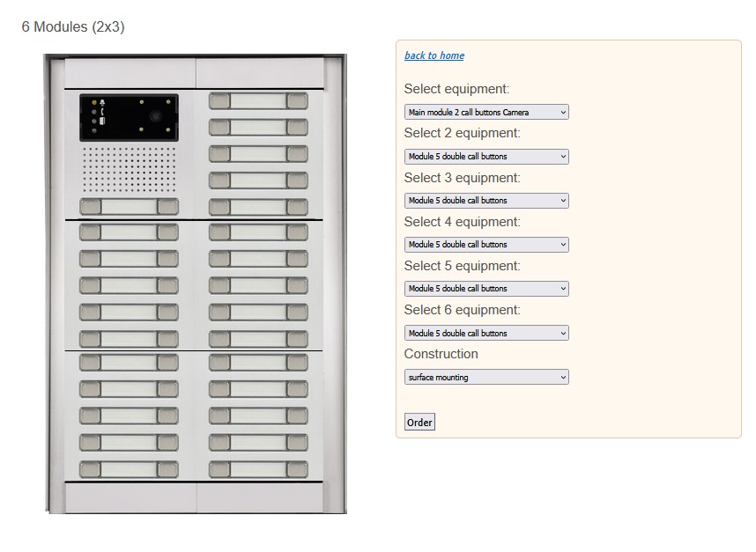
Task: Open the first "Select equipment" dropdown
Action: click(486, 113)
